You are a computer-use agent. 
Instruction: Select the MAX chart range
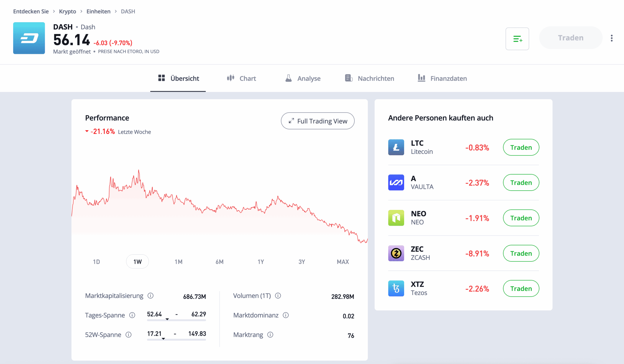point(343,262)
